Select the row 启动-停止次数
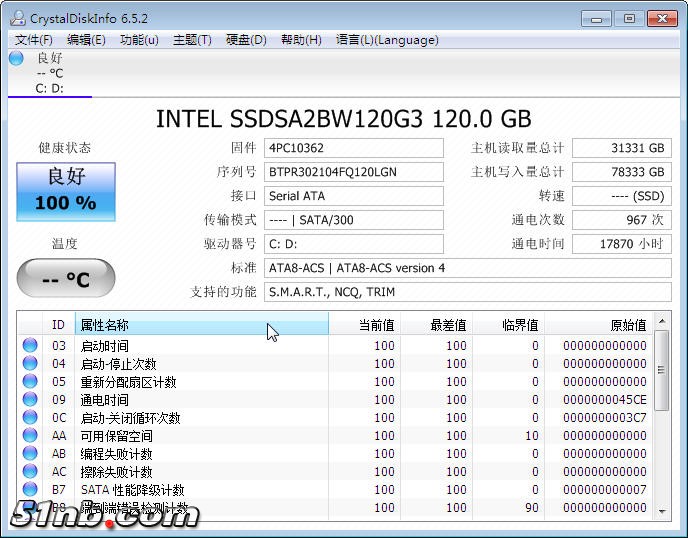Screen dimensions: 688x538 (335, 363)
